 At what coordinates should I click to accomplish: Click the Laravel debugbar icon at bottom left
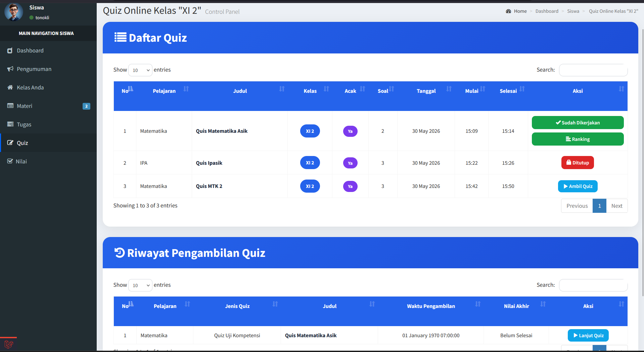point(9,344)
